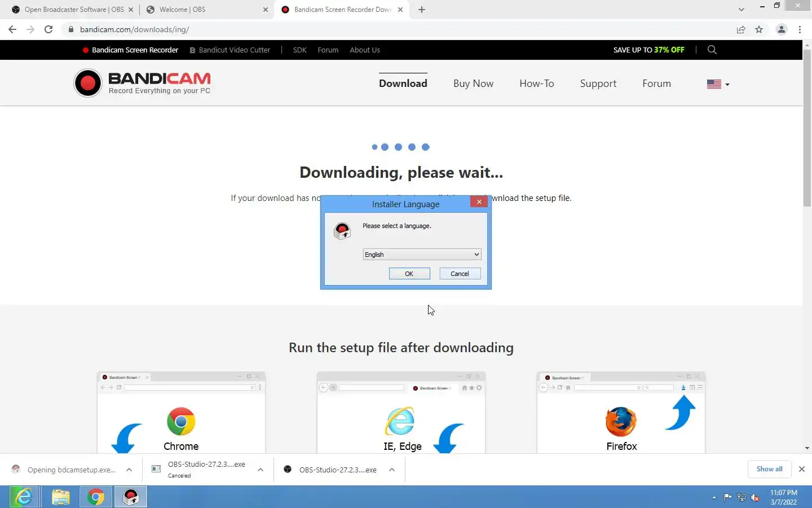Click Cancel in Installer Language dialog

[x=460, y=274]
